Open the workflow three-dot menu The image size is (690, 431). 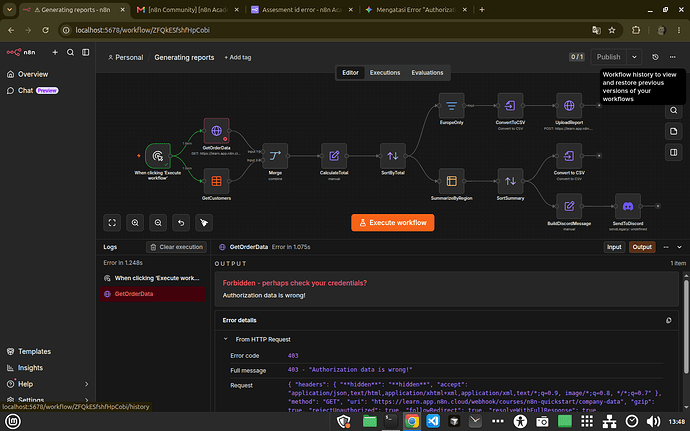pos(672,57)
